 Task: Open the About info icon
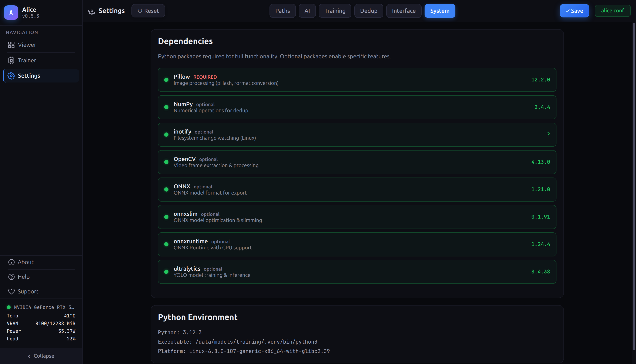(11, 262)
